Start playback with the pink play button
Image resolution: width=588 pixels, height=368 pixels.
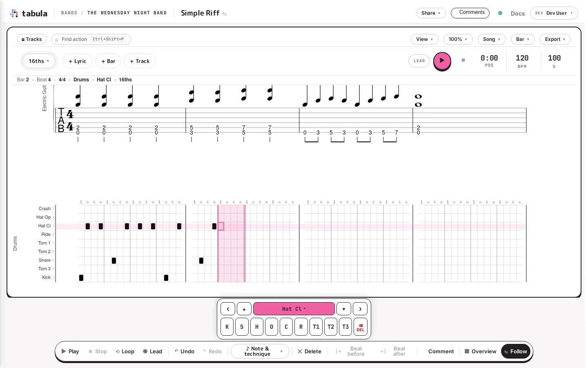442,61
